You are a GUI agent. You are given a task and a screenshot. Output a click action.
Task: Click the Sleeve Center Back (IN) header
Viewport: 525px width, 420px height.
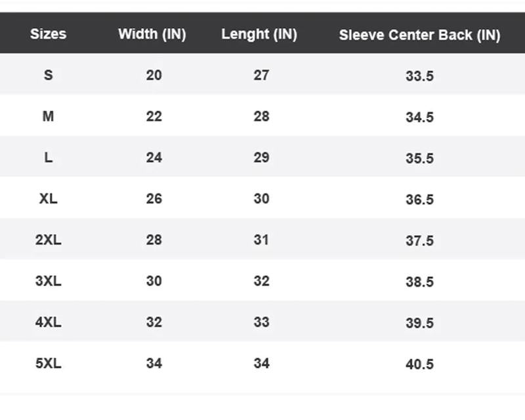tap(419, 35)
